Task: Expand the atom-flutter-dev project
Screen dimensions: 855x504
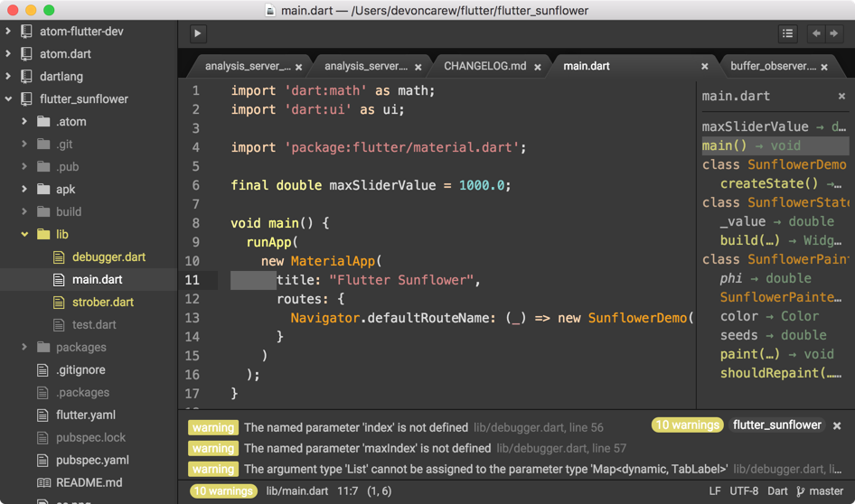Action: pos(7,32)
